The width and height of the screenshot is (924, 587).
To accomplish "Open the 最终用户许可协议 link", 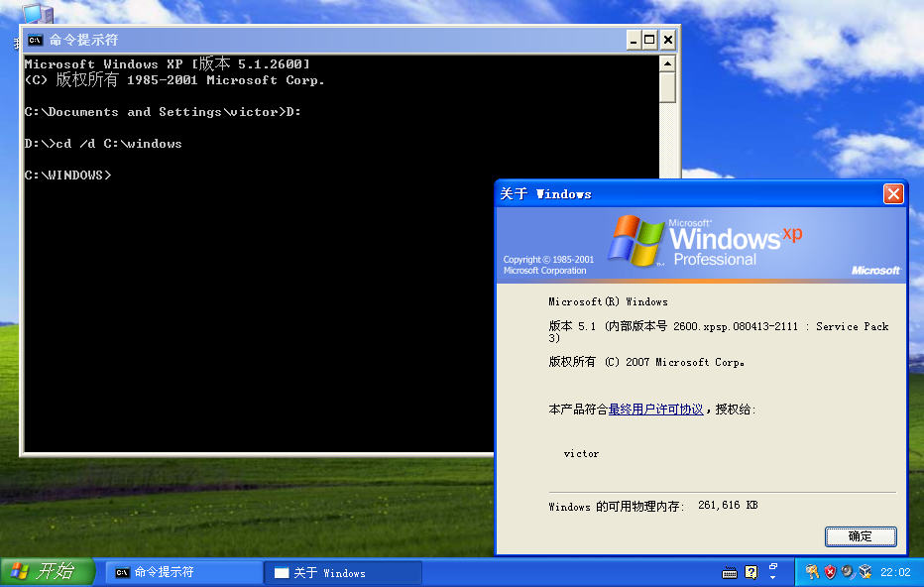I will click(x=656, y=409).
